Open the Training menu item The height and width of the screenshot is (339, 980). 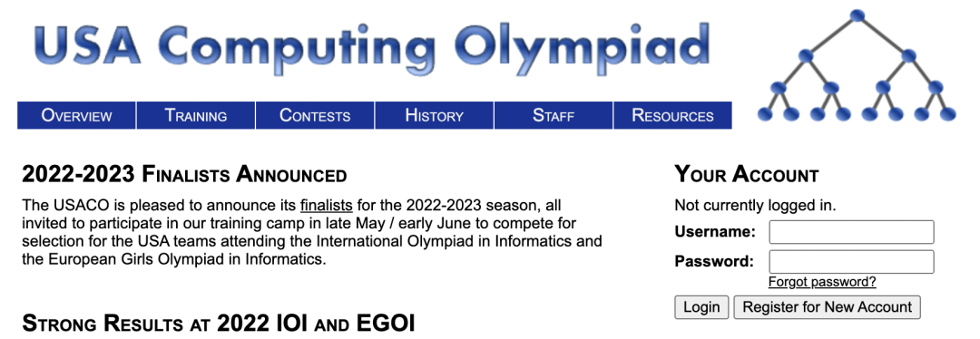tap(196, 115)
